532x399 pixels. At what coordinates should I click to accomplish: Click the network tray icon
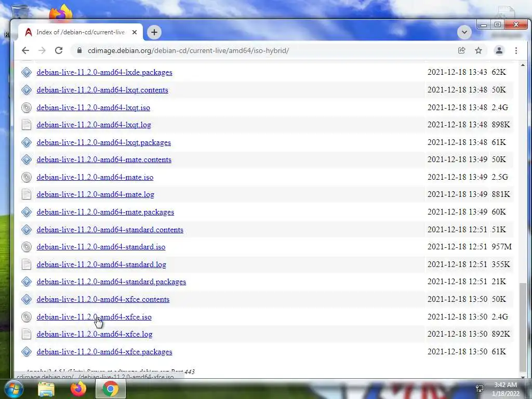tap(480, 389)
